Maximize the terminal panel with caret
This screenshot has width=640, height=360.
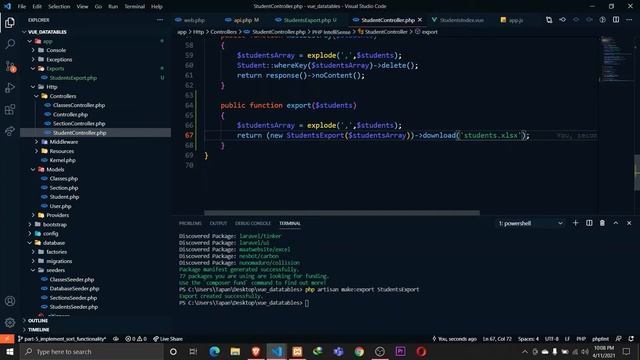coord(616,223)
